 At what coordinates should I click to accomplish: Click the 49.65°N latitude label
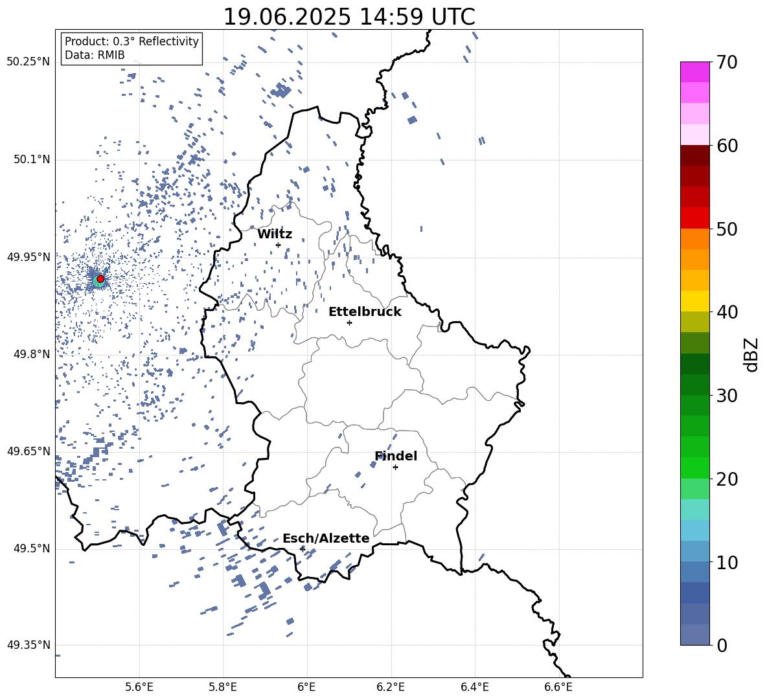29,451
